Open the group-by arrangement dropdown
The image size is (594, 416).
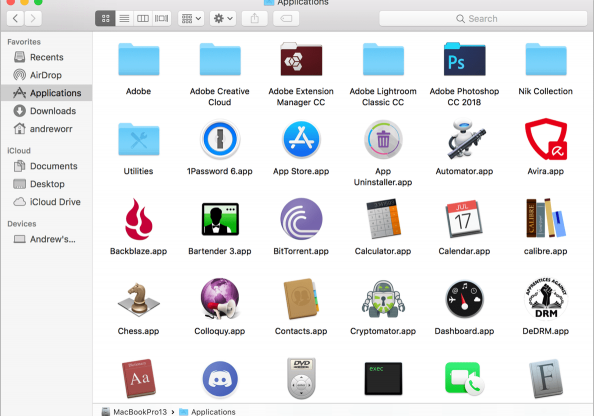[x=191, y=18]
